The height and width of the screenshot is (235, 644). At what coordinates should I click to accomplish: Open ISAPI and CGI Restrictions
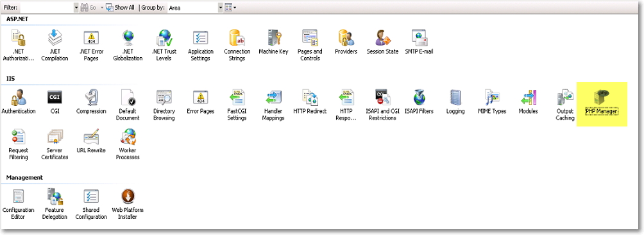[382, 105]
